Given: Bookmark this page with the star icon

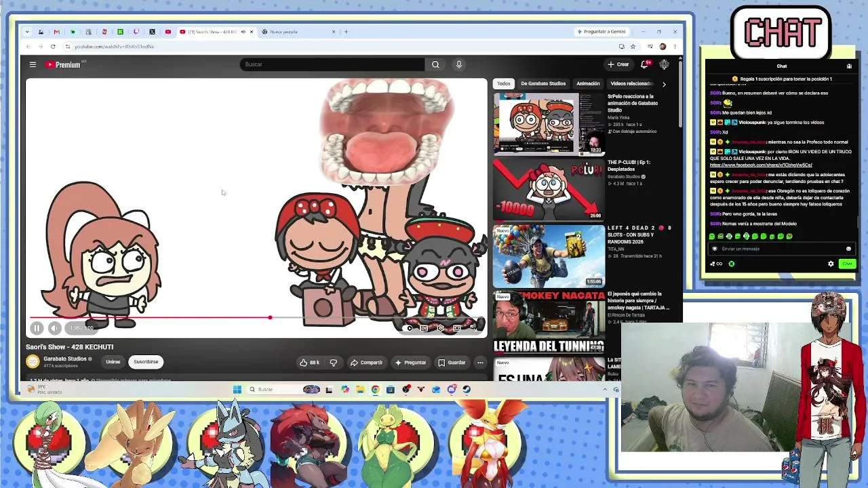Looking at the screenshot, I should [x=633, y=47].
